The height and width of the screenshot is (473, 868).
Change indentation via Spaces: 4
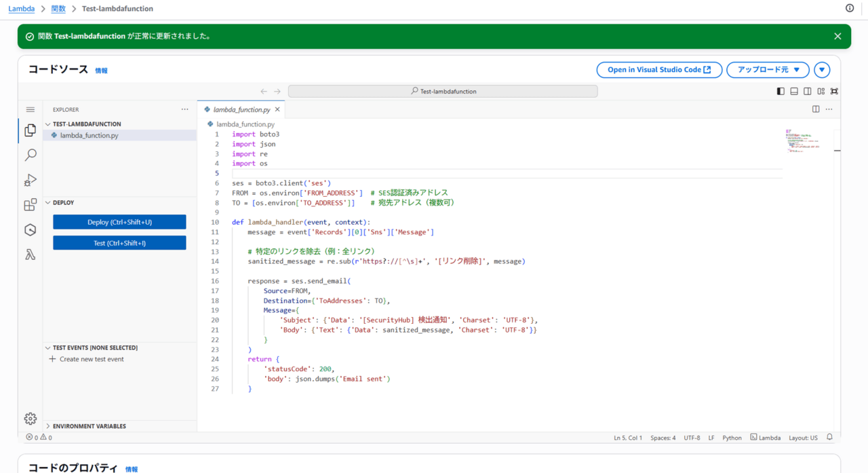point(663,438)
